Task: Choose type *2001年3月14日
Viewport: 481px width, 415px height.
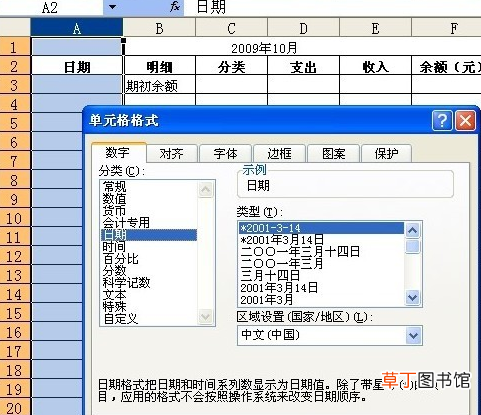Action: click(x=322, y=240)
